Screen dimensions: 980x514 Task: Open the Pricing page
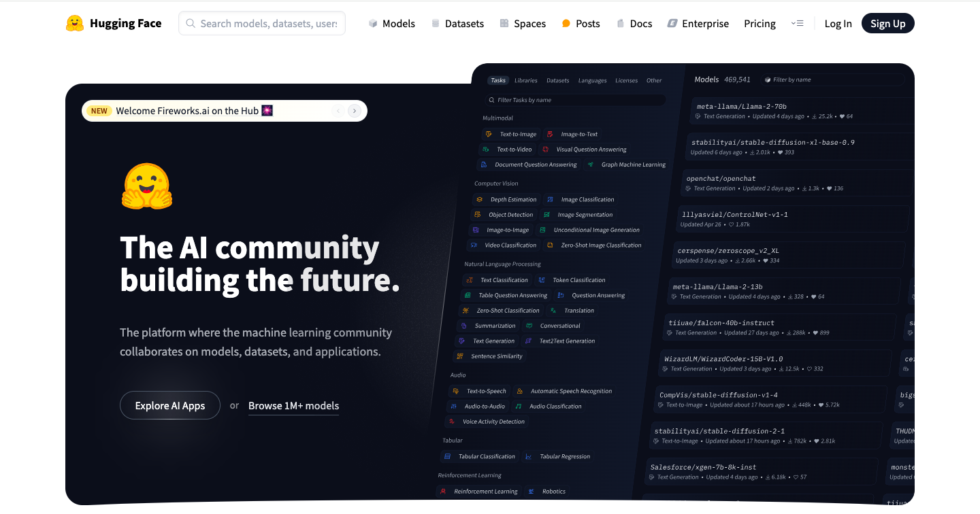759,23
